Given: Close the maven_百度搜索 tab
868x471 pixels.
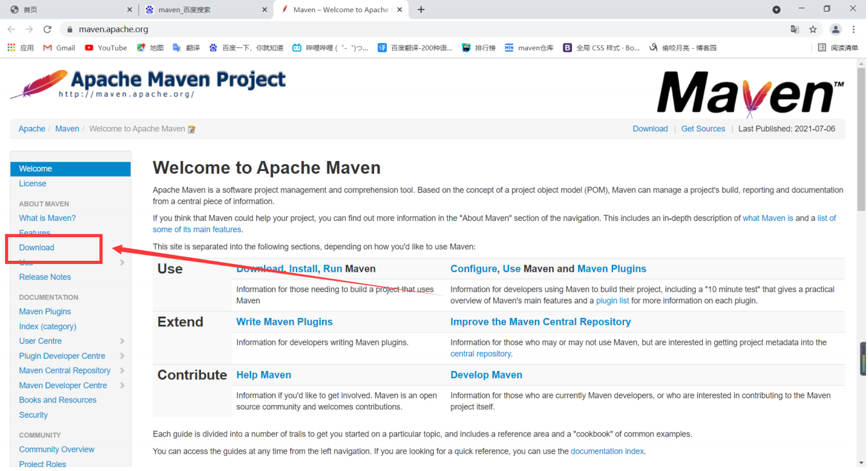Looking at the screenshot, I should click(x=265, y=10).
